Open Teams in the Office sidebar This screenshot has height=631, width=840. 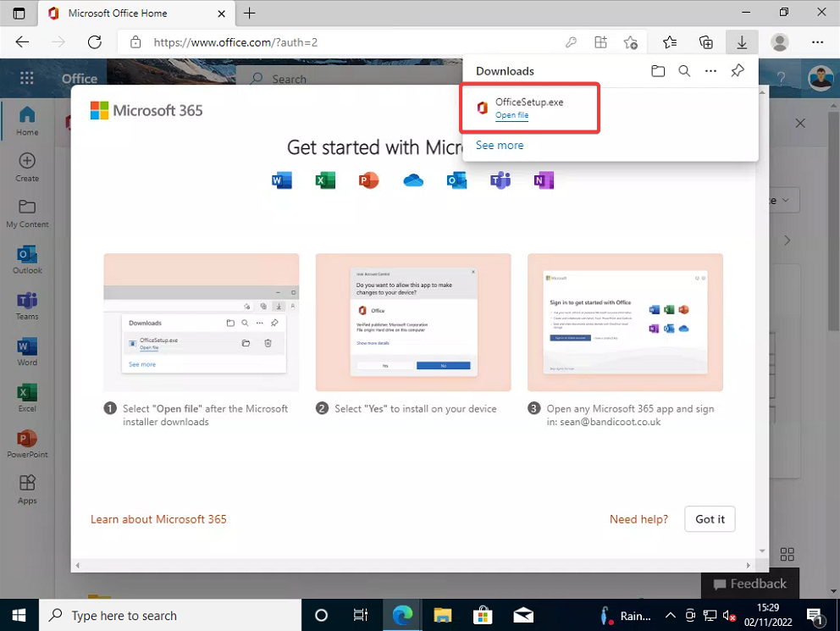27,306
